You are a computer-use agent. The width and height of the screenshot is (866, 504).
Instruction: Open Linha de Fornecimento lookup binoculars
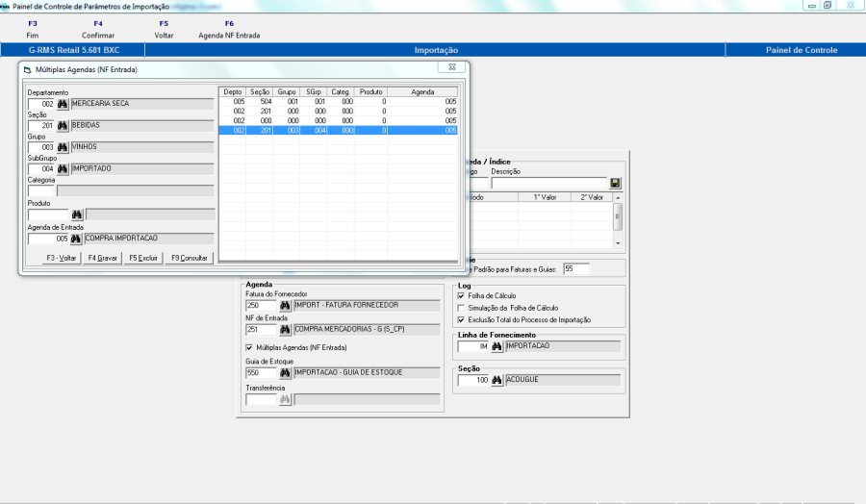(x=497, y=346)
